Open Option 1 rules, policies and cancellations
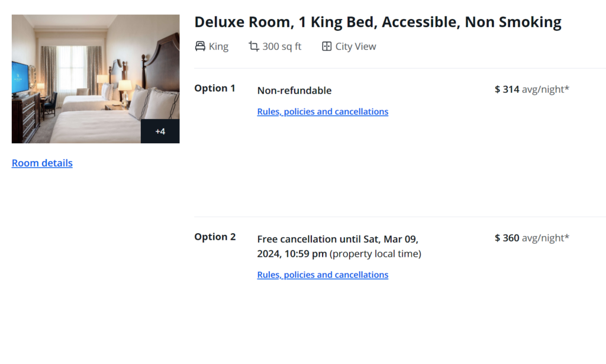 (x=323, y=112)
